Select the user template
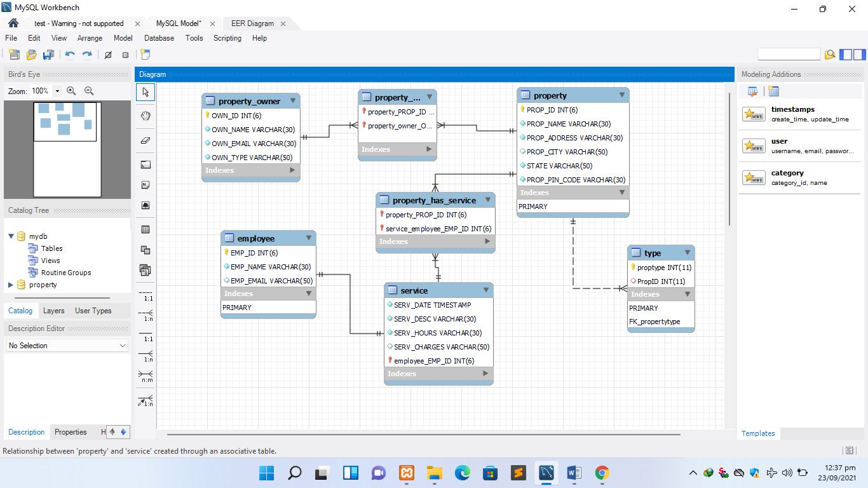The height and width of the screenshot is (488, 868). (799, 146)
